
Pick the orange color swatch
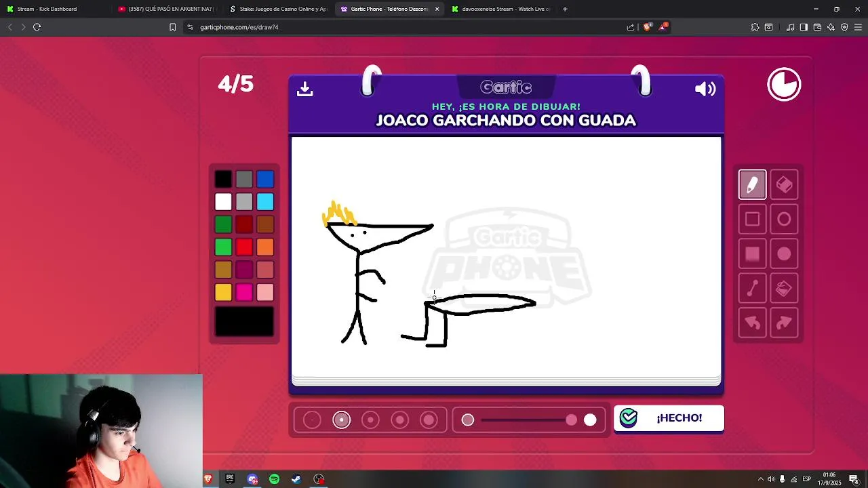click(265, 247)
